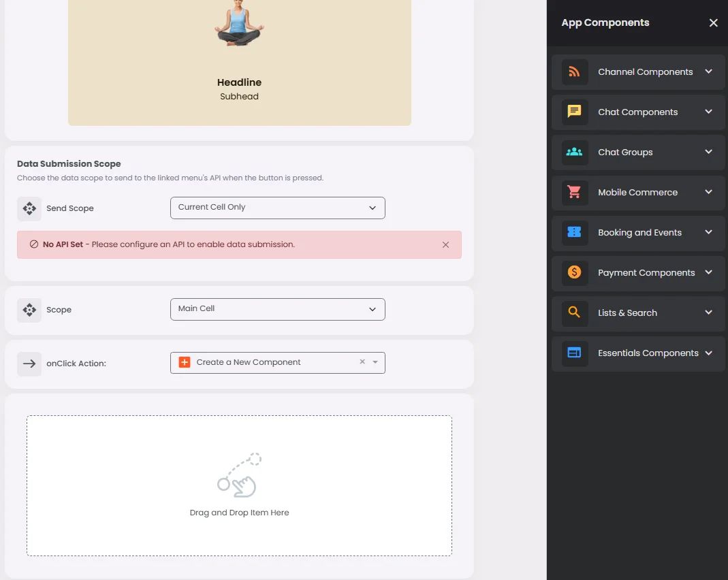
Task: Click the Scope row move icon
Action: 29,310
